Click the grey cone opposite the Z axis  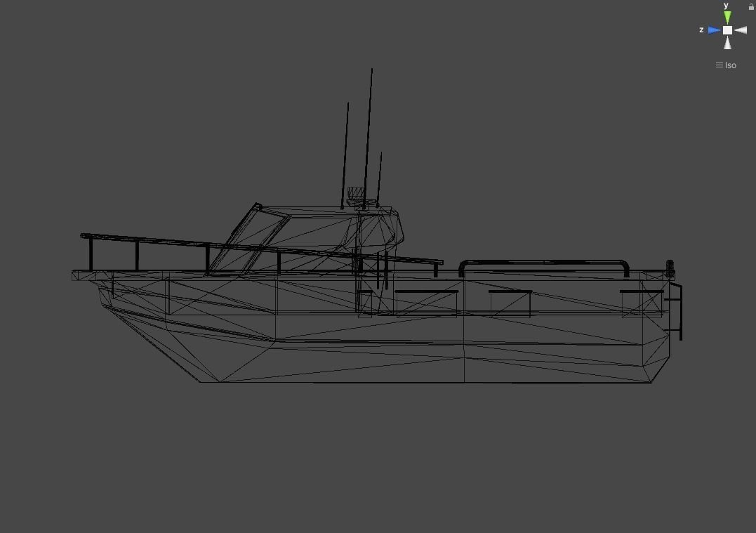(x=741, y=30)
